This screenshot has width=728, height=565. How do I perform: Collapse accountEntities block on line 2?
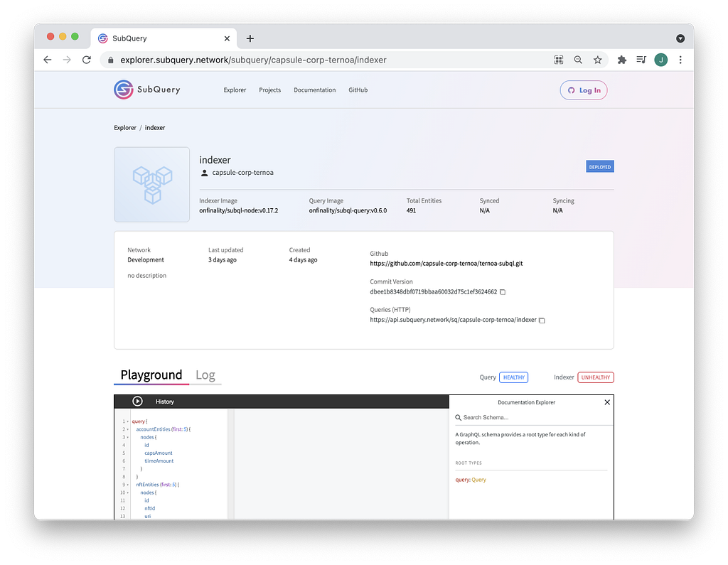tap(128, 429)
